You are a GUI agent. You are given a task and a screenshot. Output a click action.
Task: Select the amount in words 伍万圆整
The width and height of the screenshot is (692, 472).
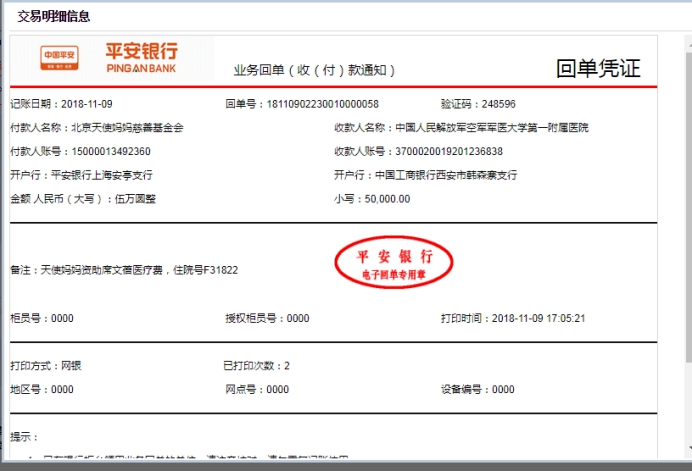pos(135,199)
